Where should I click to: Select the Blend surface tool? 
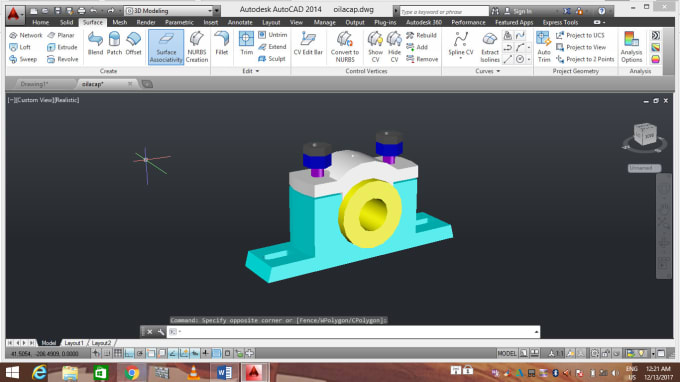(95, 43)
